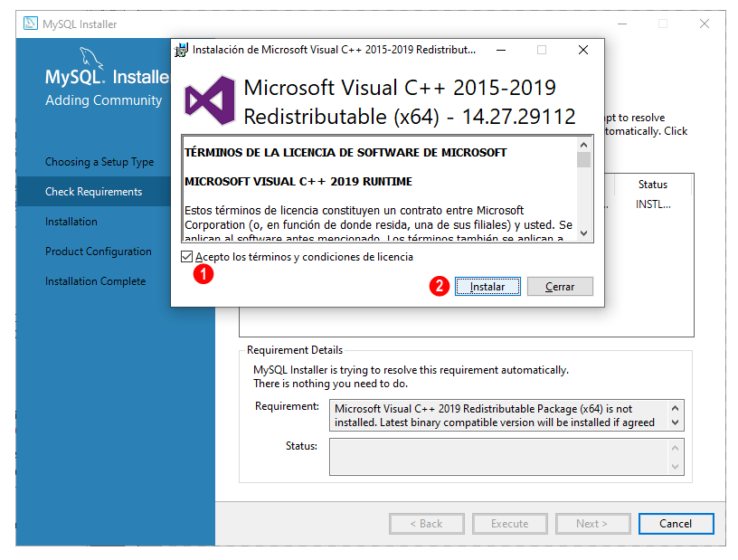Click Requirement field's up scroll arrow
Image resolution: width=738 pixels, height=560 pixels.
coord(675,408)
